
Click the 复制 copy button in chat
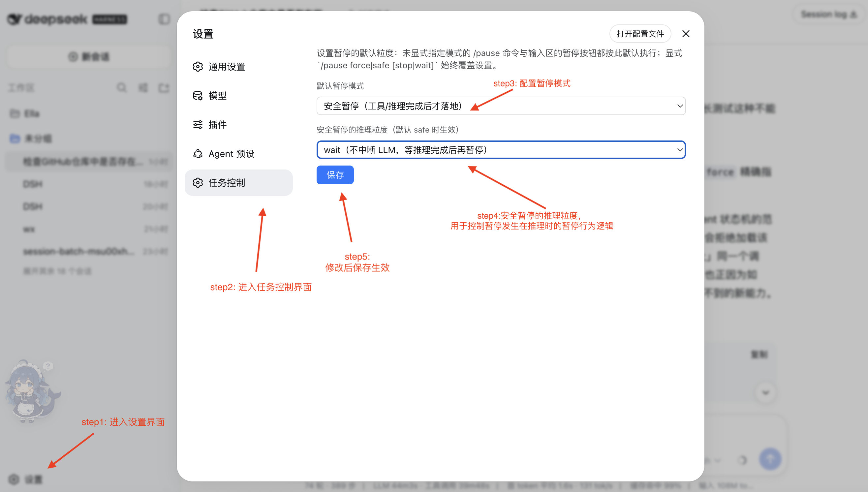759,354
